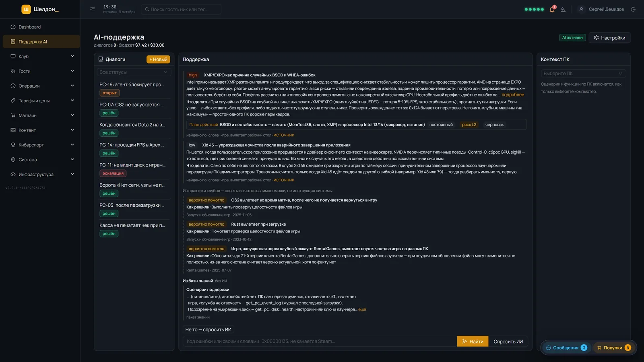Click the logout icon
Viewport: 644px width, 362px height.
pos(633,9)
